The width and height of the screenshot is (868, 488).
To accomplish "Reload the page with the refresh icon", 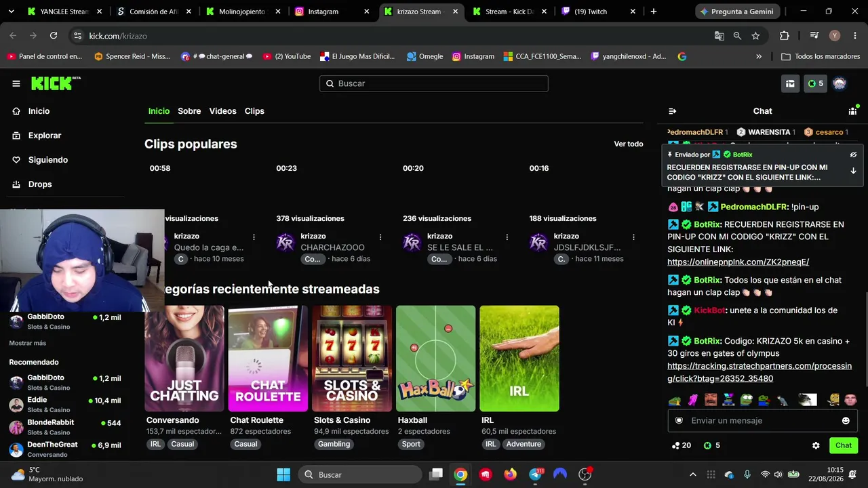I will coord(54,36).
